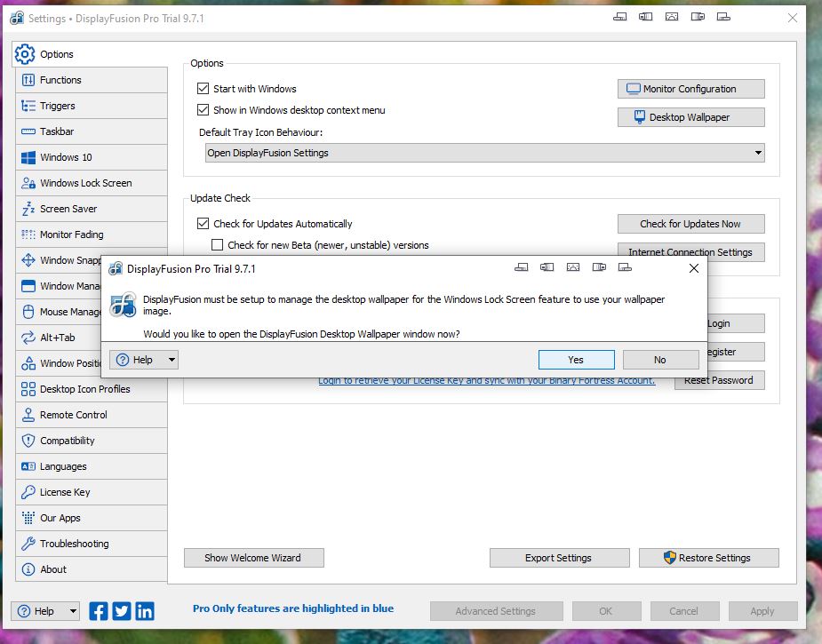Click the LinkedIn icon in the footer
This screenshot has height=644, width=822.
point(145,611)
